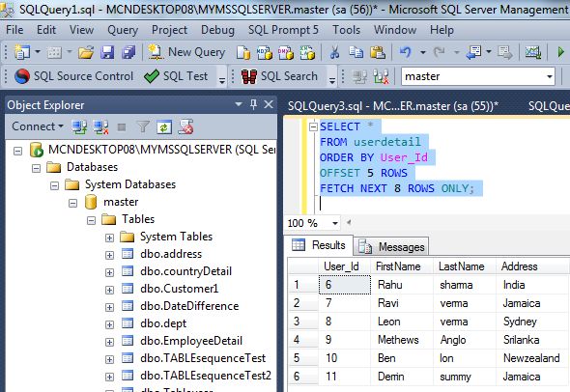570x392 pixels.
Task: Open the Debug menu
Action: click(x=217, y=29)
